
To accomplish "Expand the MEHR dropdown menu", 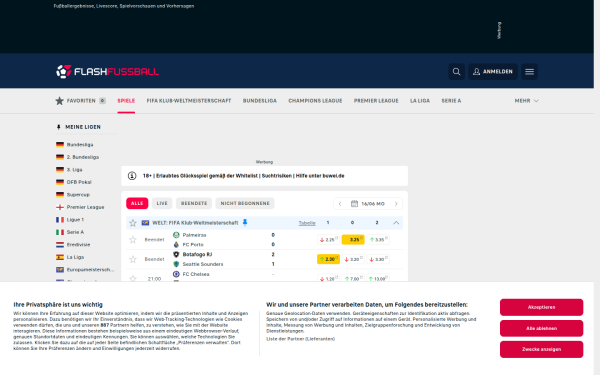I will point(527,101).
